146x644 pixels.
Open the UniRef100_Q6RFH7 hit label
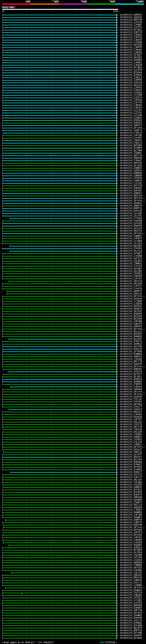131,291
